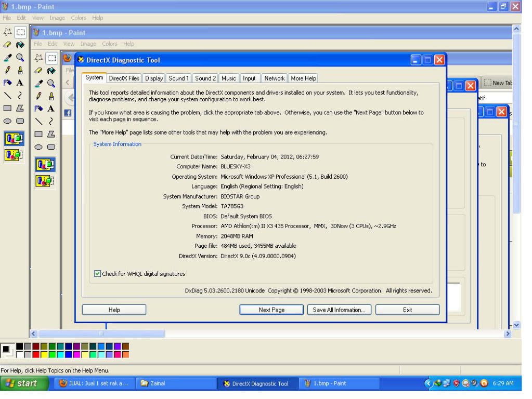
Task: Open the Sound 1 tab
Action: tap(179, 78)
